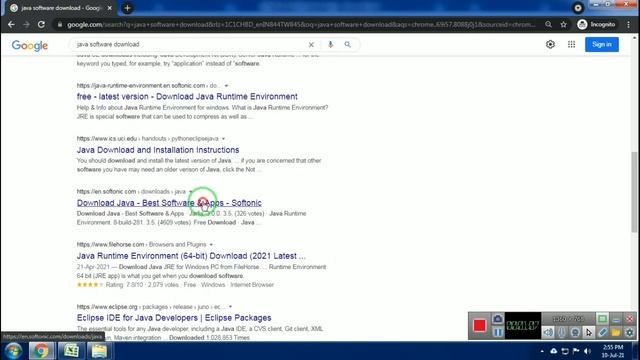The image size is (640, 360).
Task: Open Java Runtime Environment (64-bit) Download link
Action: [x=191, y=256]
